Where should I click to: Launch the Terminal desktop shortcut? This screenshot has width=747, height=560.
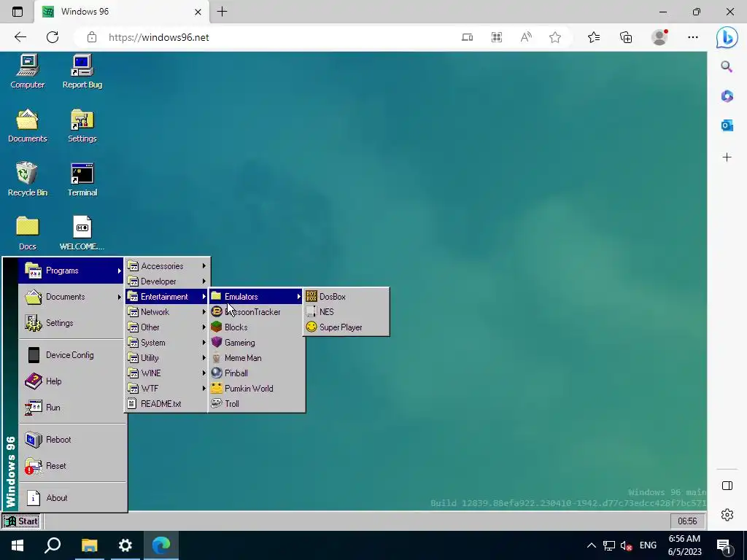tap(82, 179)
